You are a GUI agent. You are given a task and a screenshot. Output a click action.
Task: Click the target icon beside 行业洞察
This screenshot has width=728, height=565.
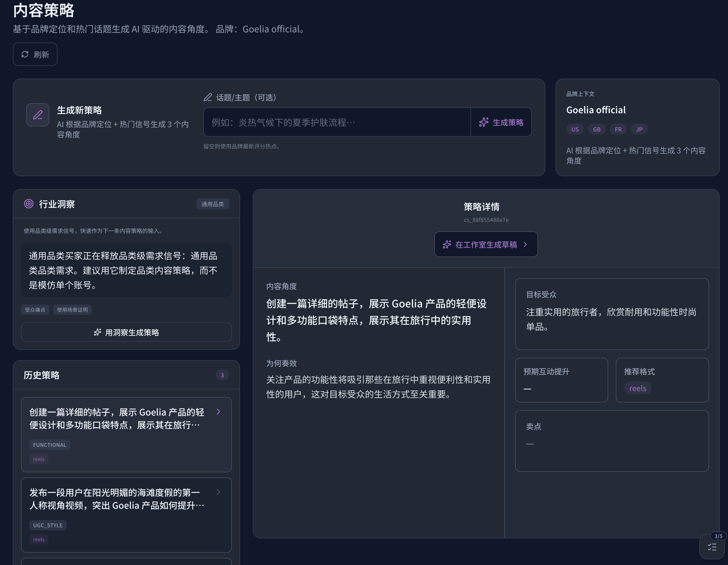point(29,204)
